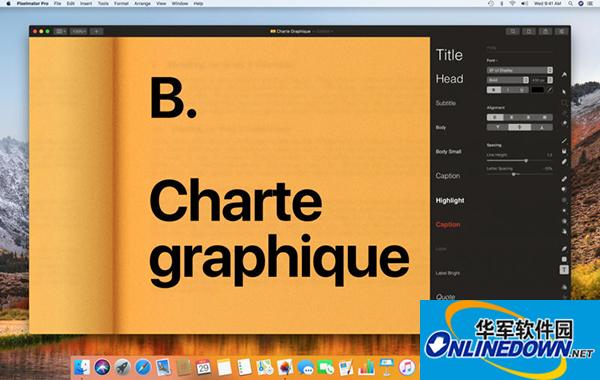Open the View menu

[161, 3]
